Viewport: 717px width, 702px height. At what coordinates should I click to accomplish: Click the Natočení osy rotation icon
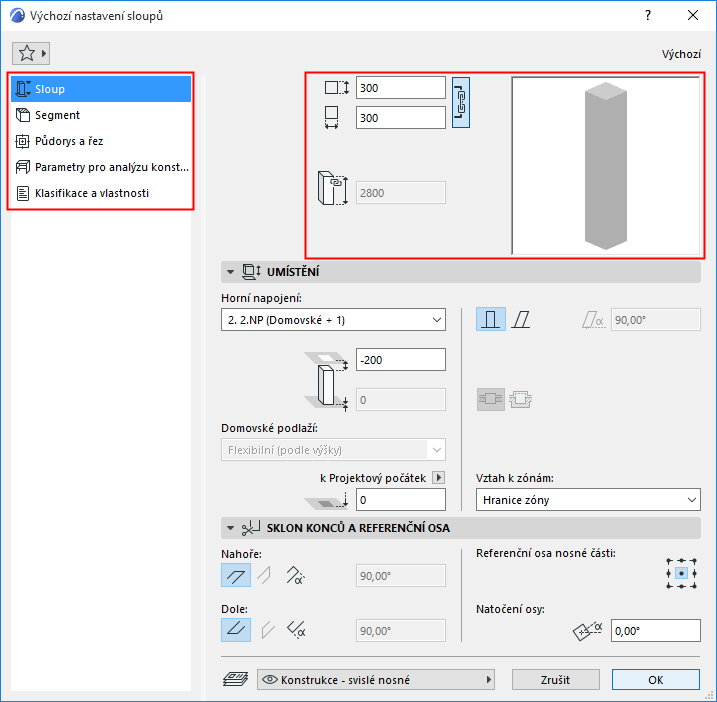tap(588, 631)
